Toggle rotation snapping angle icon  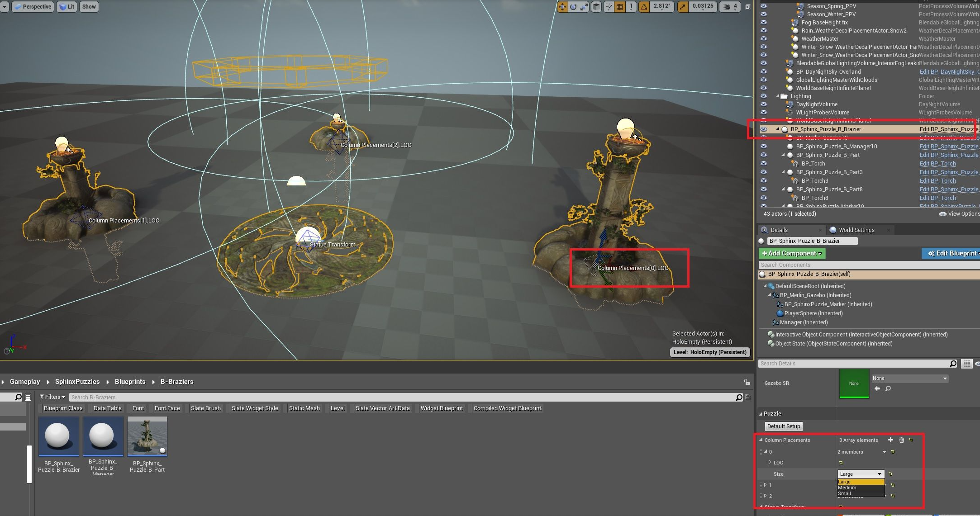(644, 7)
